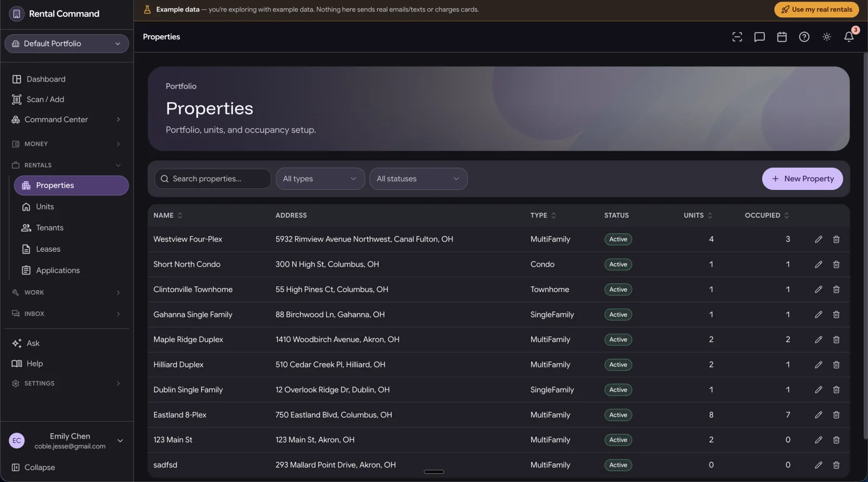The image size is (868, 482).
Task: Open the Emily Chen account menu
Action: click(67, 441)
